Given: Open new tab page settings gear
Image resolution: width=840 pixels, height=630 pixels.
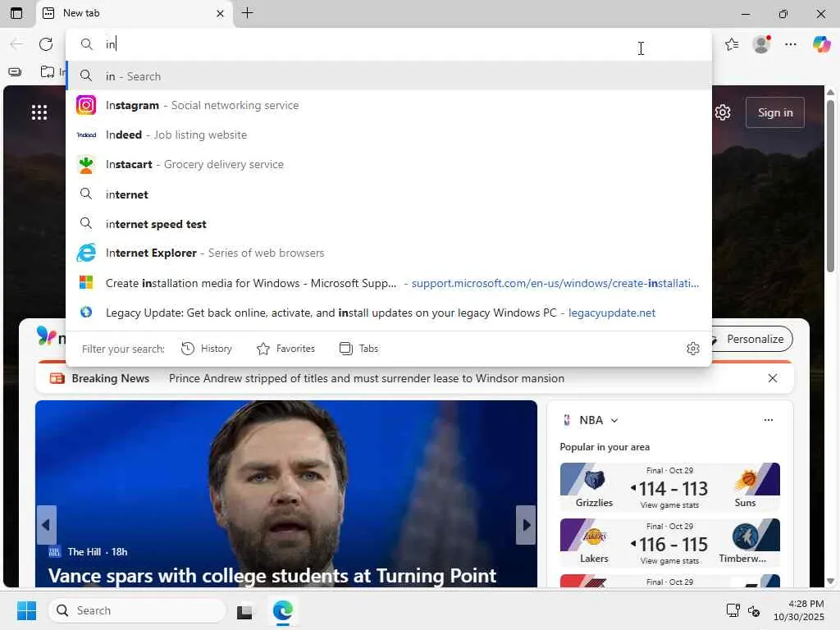Looking at the screenshot, I should click(723, 112).
